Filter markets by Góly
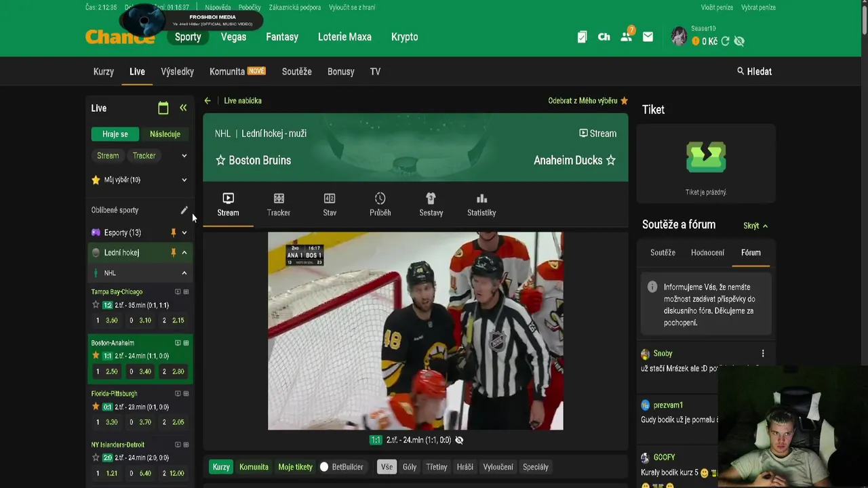Image resolution: width=868 pixels, height=488 pixels. coord(410,467)
